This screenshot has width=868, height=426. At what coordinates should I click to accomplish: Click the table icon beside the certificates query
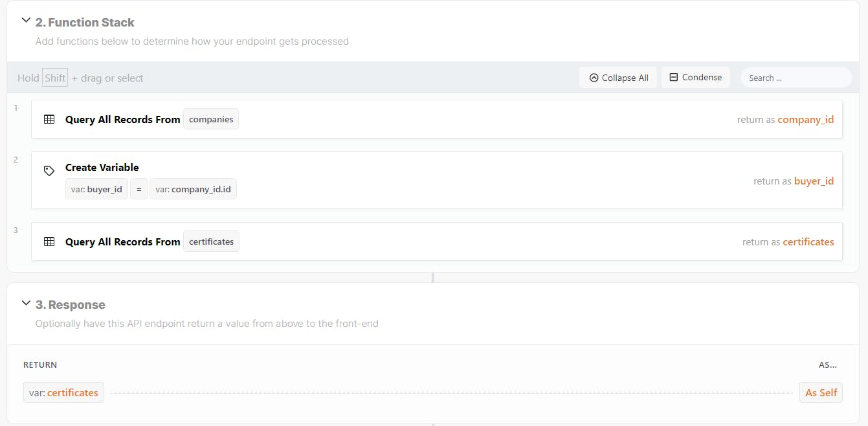49,241
